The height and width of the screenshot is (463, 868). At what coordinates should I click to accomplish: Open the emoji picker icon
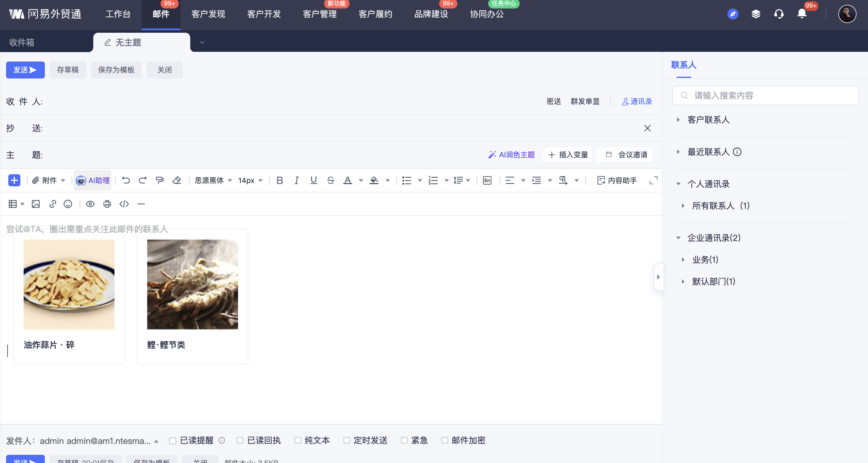click(x=68, y=204)
